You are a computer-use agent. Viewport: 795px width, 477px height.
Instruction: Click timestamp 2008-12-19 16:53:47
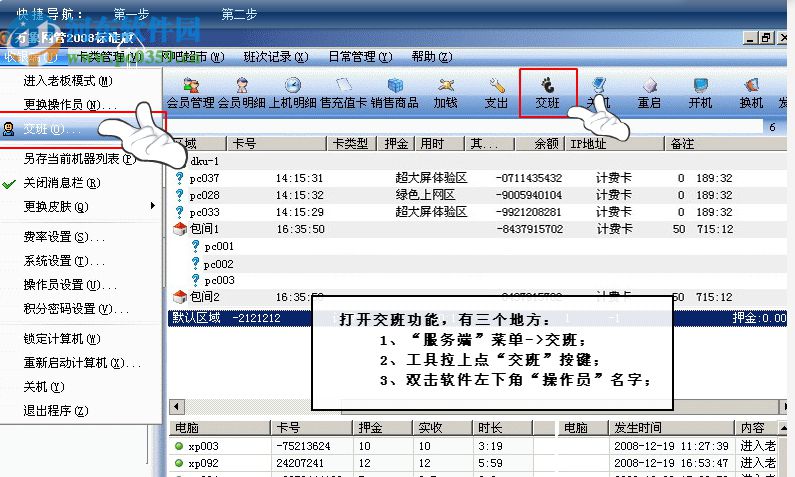tap(671, 463)
